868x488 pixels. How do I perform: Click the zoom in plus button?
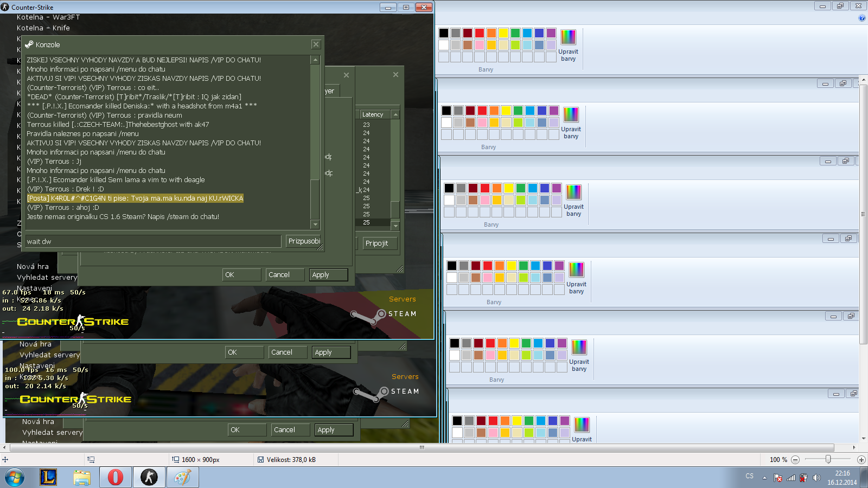coord(861,460)
